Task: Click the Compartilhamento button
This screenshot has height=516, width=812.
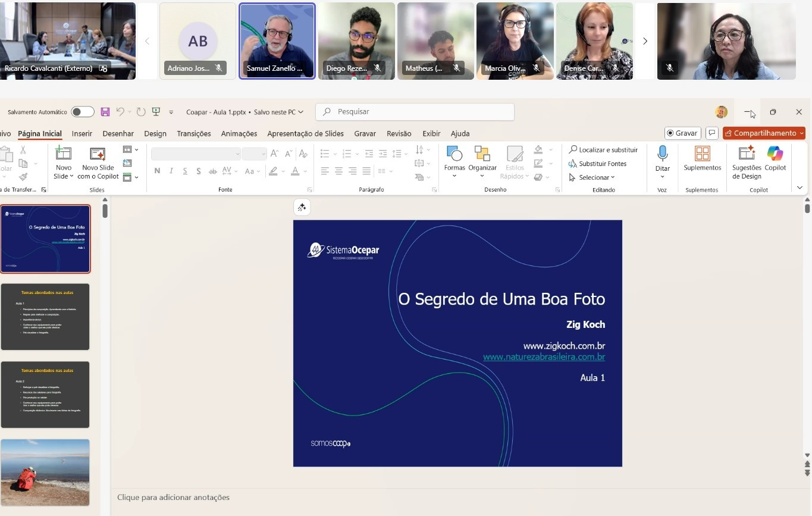Action: click(x=764, y=133)
